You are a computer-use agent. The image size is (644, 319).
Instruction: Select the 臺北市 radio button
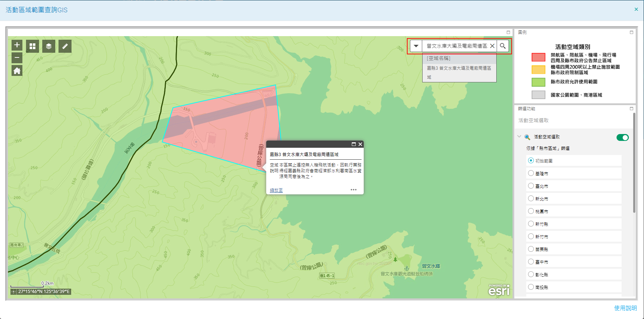pos(531,186)
